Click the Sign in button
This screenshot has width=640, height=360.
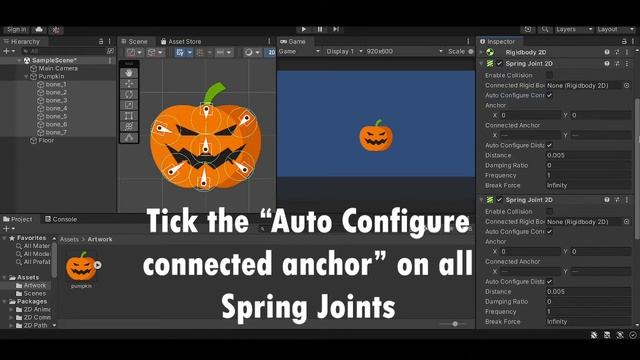pyautogui.click(x=17, y=29)
